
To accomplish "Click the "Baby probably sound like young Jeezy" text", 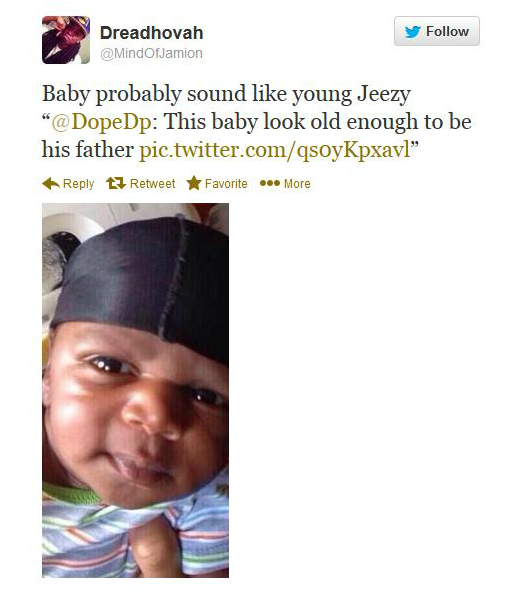I will coord(226,94).
